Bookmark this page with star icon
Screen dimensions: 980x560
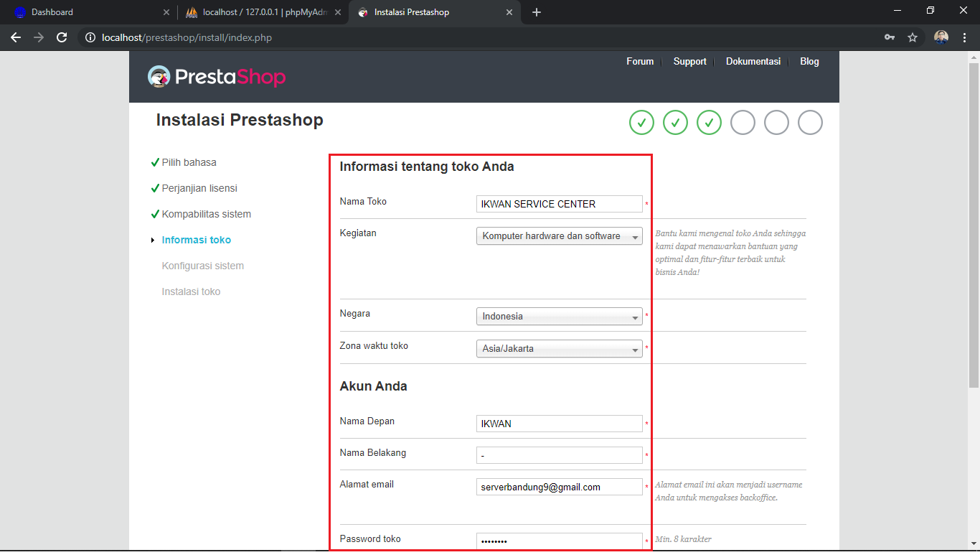(913, 37)
